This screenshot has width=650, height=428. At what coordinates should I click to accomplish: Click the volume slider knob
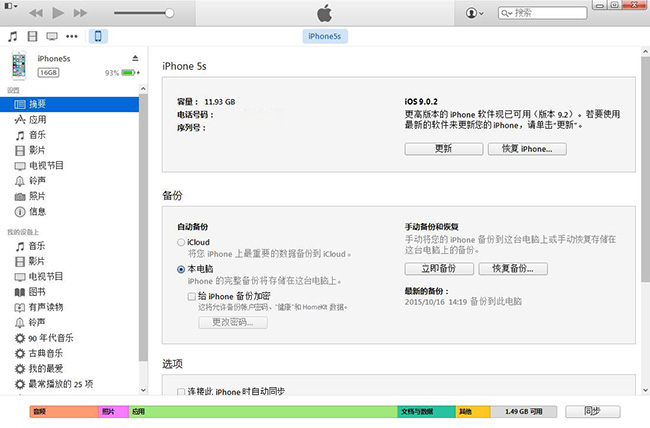coord(169,13)
